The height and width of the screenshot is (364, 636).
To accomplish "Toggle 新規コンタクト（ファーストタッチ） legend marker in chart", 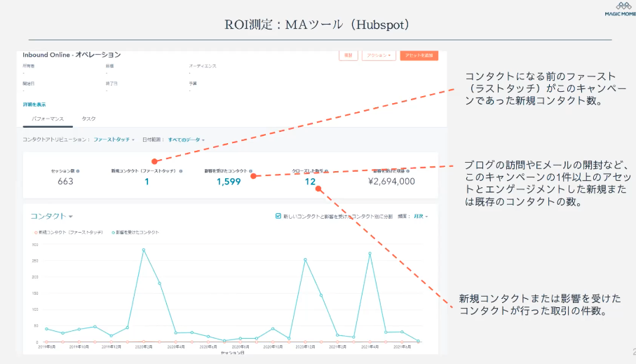I will point(36,233).
